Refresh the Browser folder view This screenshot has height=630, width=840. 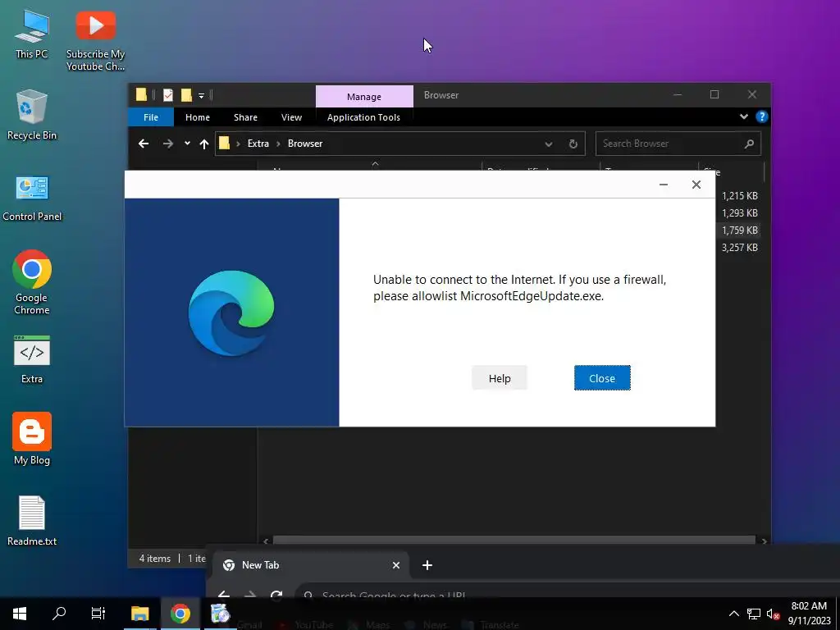pos(573,144)
